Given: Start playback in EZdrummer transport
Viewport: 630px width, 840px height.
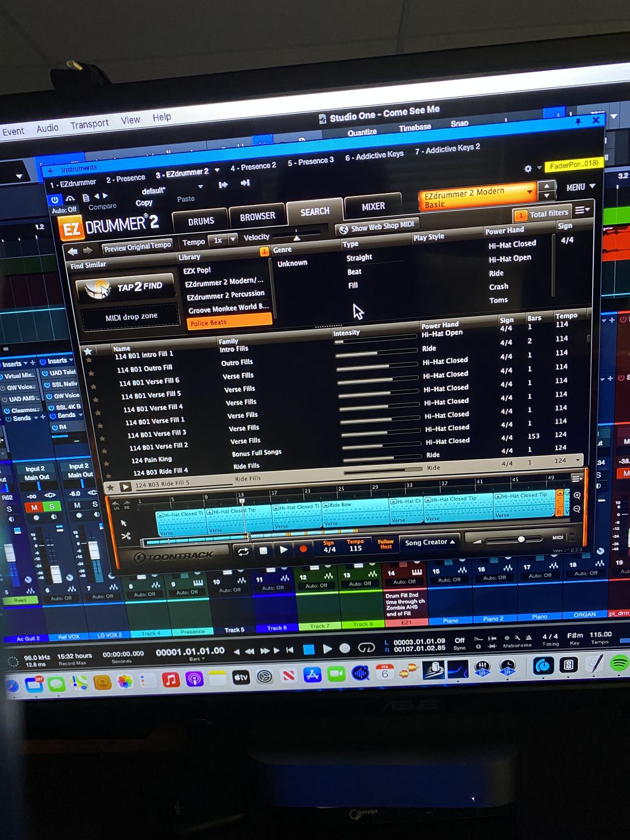Looking at the screenshot, I should [x=283, y=549].
